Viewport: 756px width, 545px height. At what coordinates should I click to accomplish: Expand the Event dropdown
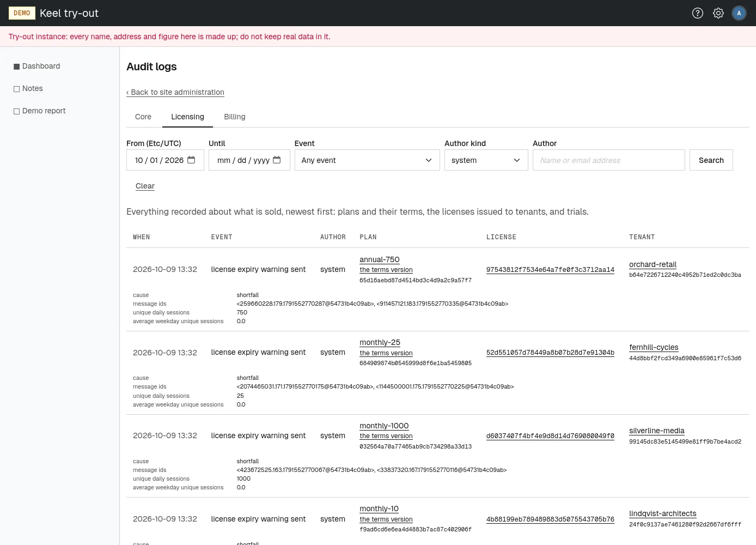[367, 160]
